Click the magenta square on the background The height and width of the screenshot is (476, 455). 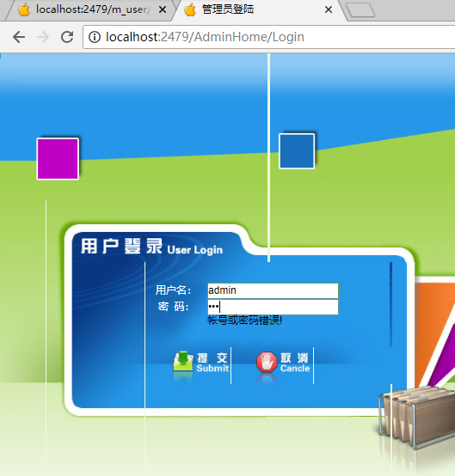(58, 159)
